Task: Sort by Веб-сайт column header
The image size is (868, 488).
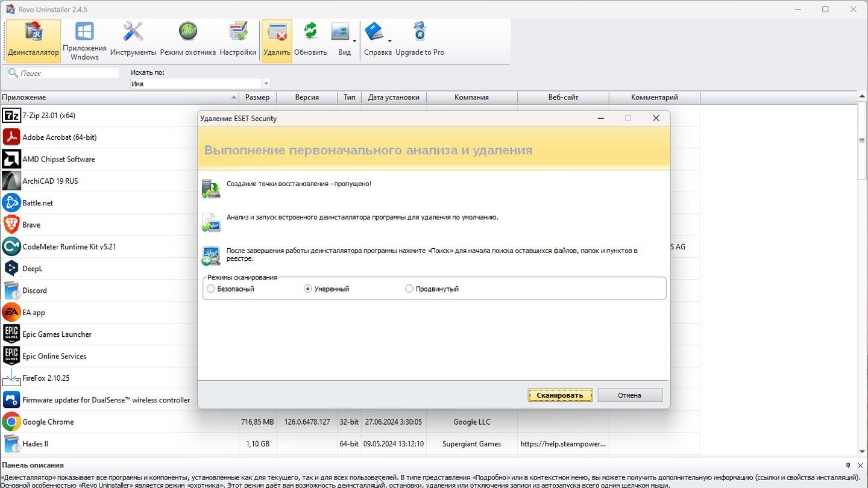Action: [563, 97]
